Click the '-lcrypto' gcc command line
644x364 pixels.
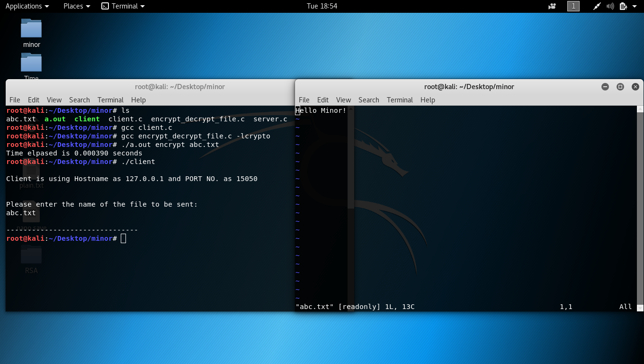pos(196,136)
